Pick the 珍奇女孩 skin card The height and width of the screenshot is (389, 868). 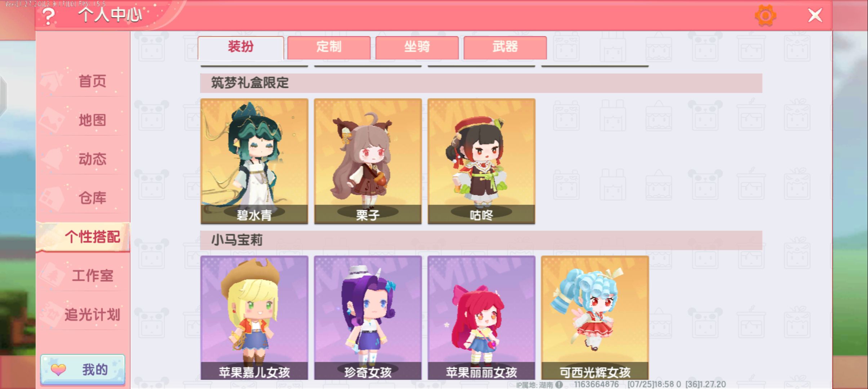[368, 318]
